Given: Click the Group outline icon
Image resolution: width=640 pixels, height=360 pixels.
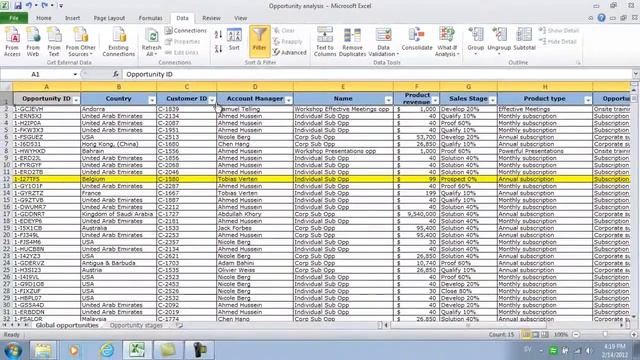Looking at the screenshot, I should coord(476,40).
